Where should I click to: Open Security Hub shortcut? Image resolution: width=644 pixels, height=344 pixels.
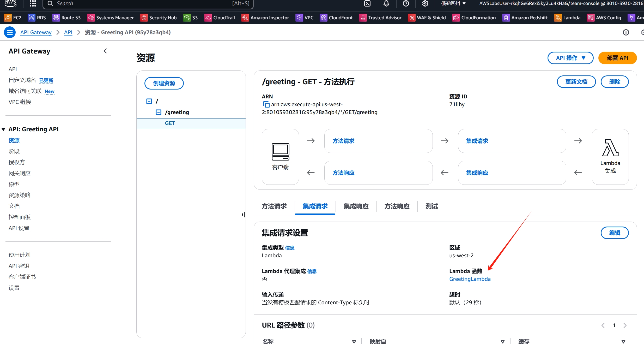[159, 17]
